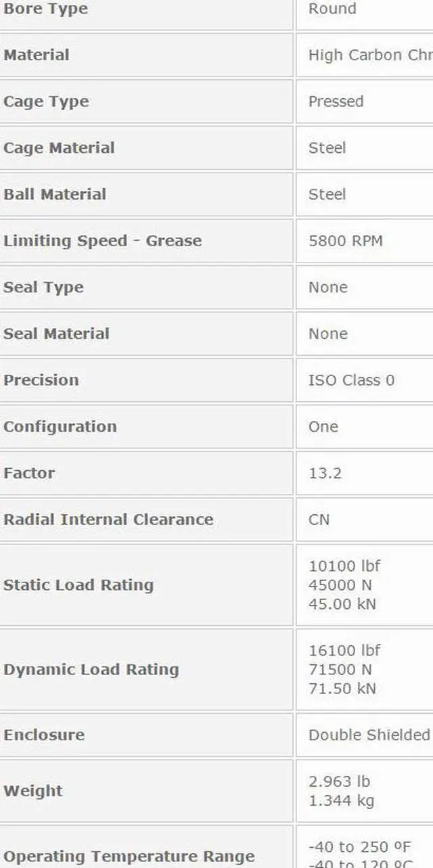Select the Round bore type value
The image size is (433, 868).
(332, 9)
